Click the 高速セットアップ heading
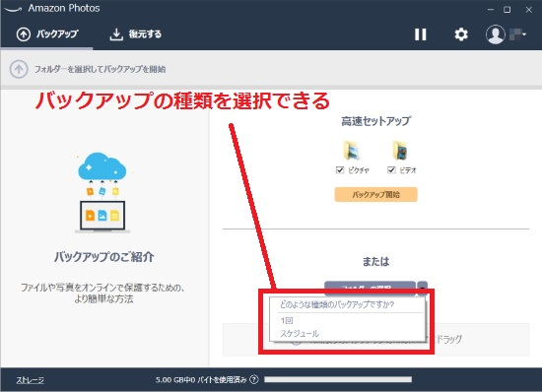Image resolution: width=542 pixels, height=392 pixels. pyautogui.click(x=375, y=121)
